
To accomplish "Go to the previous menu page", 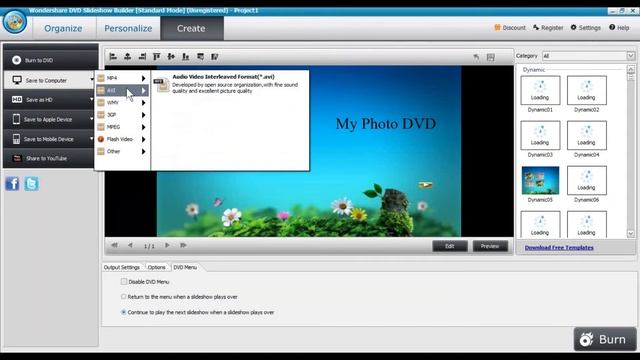I will pyautogui.click(x=130, y=245).
